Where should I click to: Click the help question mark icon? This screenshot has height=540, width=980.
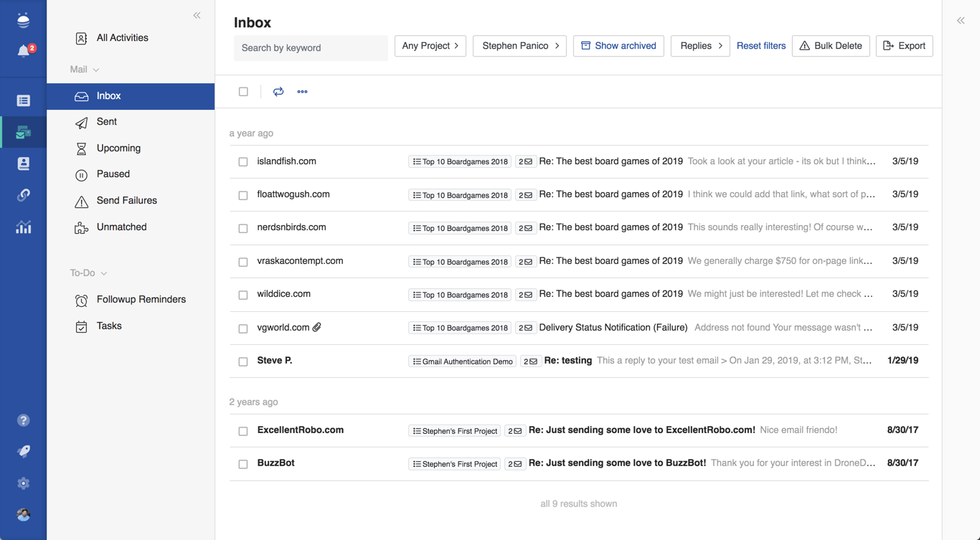click(24, 420)
